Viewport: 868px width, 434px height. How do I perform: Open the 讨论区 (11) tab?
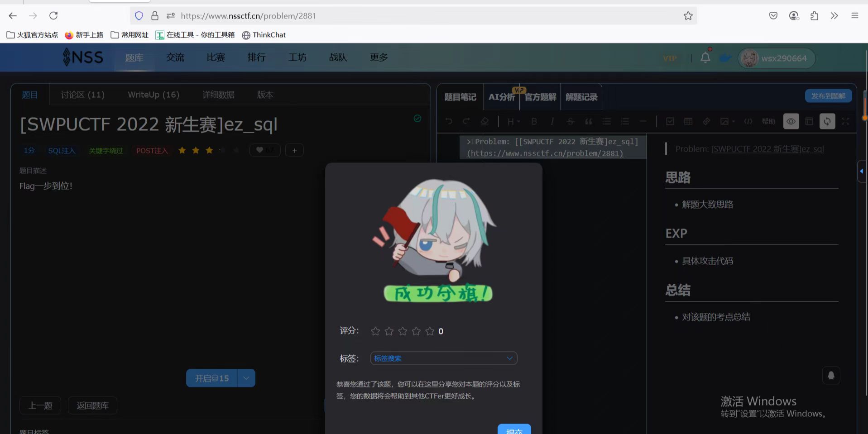[83, 95]
